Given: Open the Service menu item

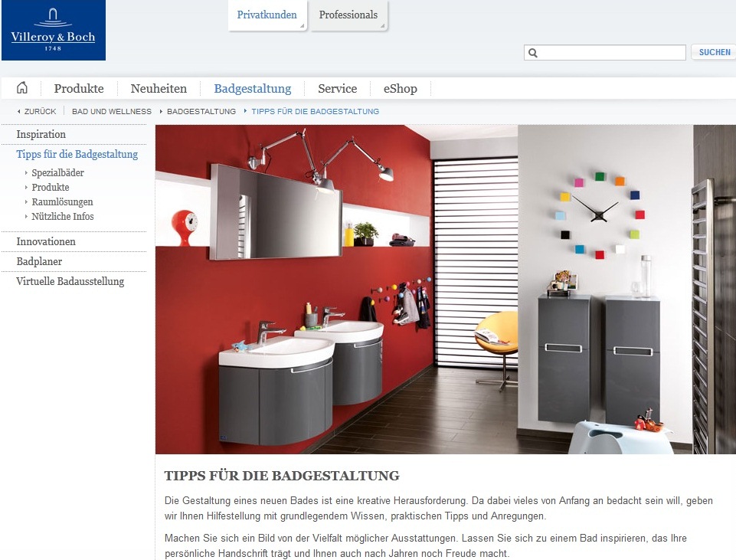Looking at the screenshot, I should (338, 88).
